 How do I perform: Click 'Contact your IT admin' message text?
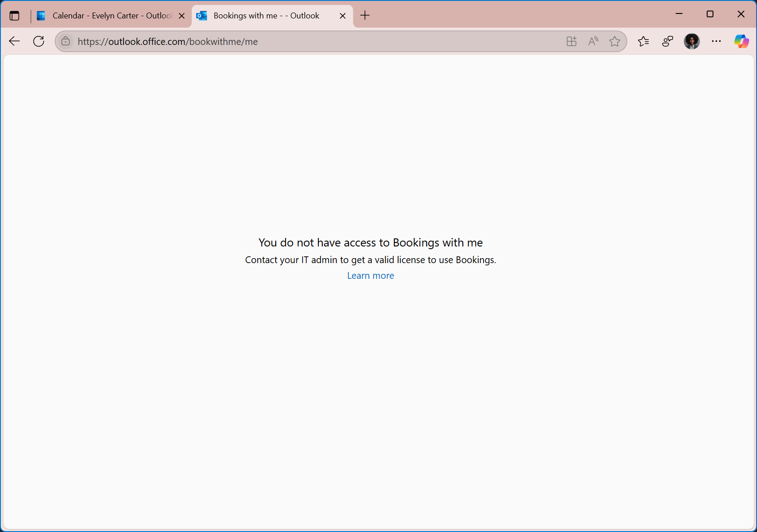point(370,260)
